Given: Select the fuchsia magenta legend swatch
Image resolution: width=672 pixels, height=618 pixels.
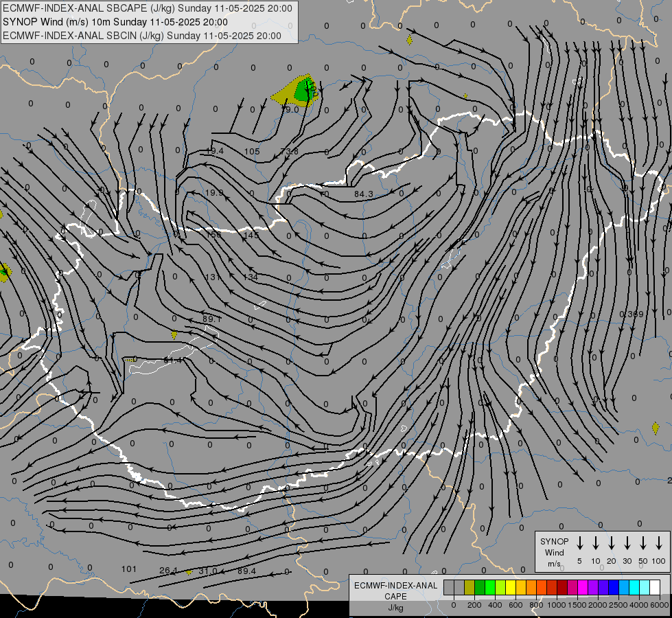Looking at the screenshot, I should point(583,587).
